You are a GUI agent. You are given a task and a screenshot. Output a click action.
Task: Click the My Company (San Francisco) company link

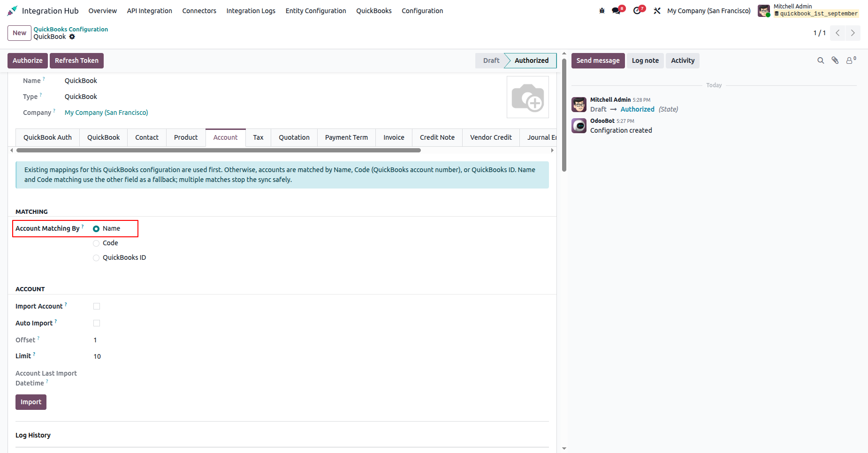[107, 113]
